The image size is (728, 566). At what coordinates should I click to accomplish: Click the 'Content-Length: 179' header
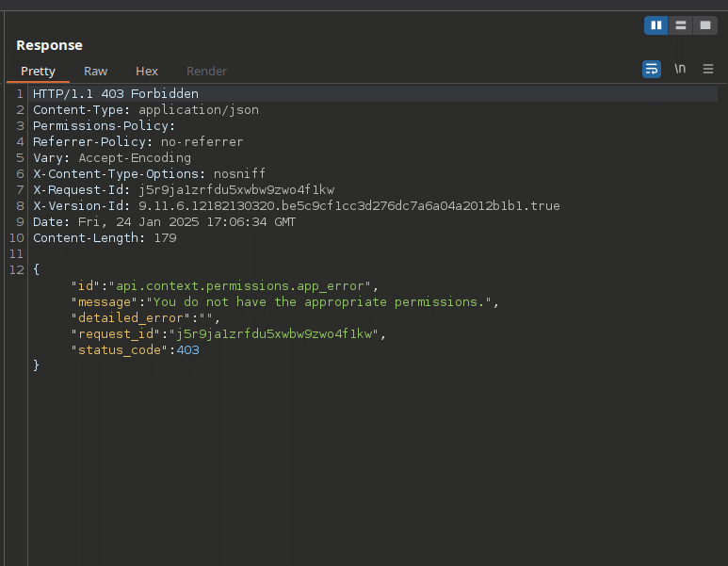click(105, 237)
